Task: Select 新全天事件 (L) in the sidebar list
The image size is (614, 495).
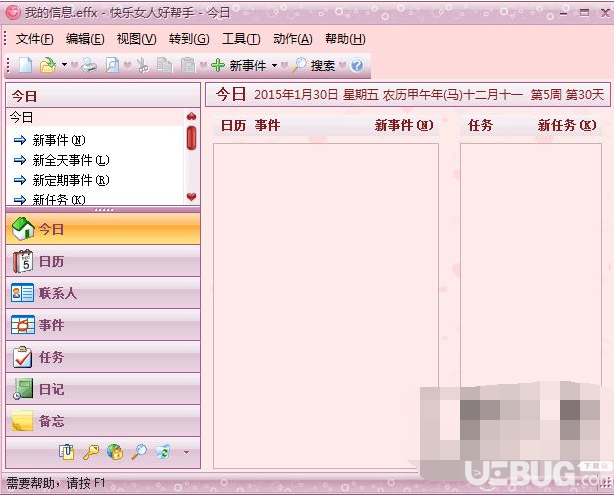Action: point(71,160)
